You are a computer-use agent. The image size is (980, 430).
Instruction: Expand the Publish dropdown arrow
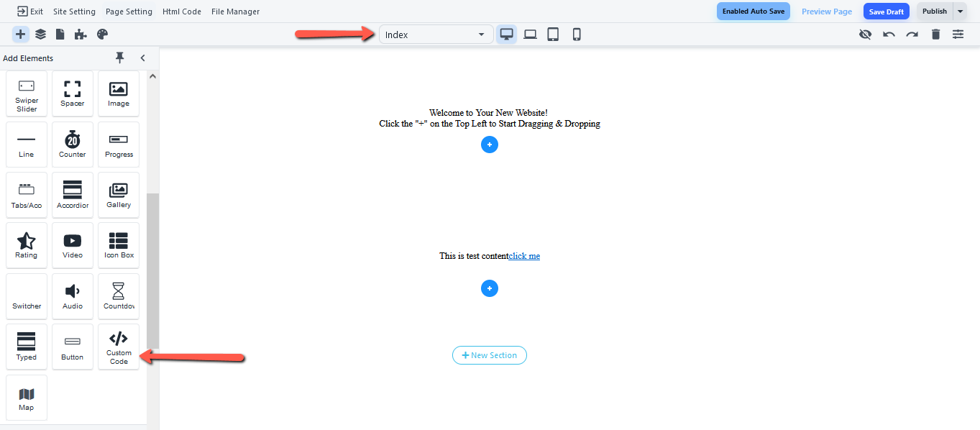point(960,12)
